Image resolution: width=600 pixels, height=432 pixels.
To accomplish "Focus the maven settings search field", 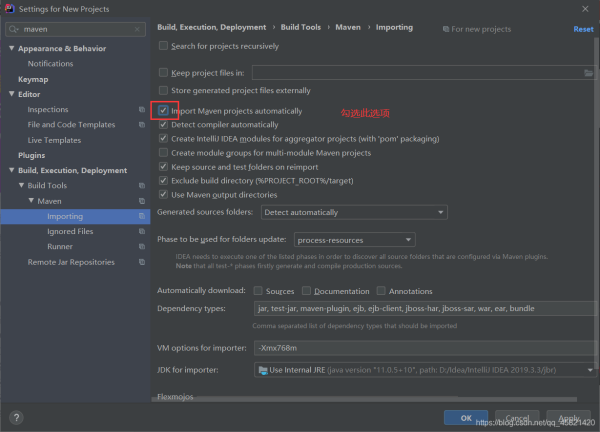I will 75,29.
